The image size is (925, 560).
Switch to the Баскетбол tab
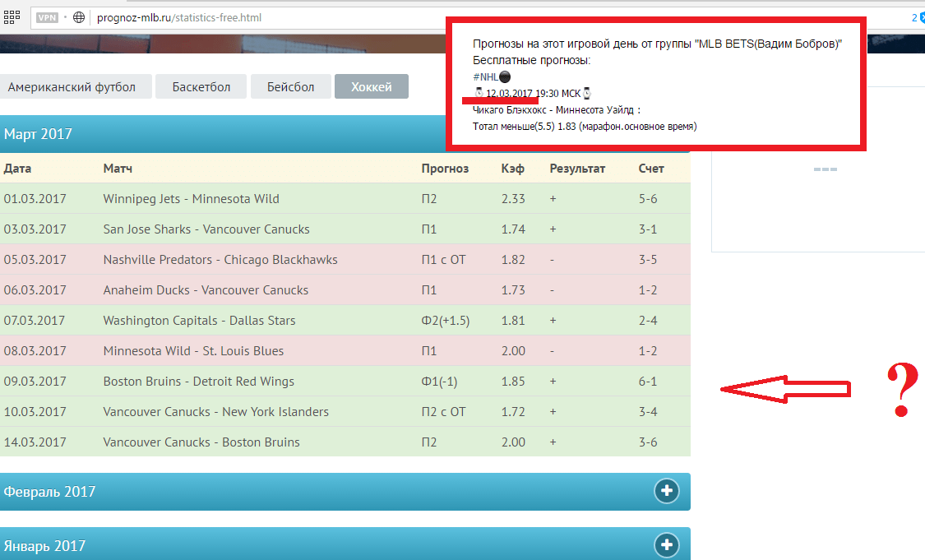coord(201,86)
